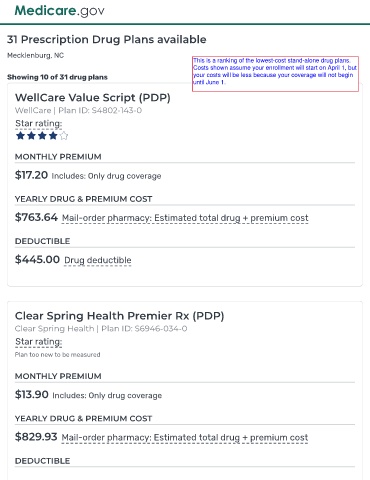Click the Clear Spring Plan ID S6946-034-0 text

point(144,329)
